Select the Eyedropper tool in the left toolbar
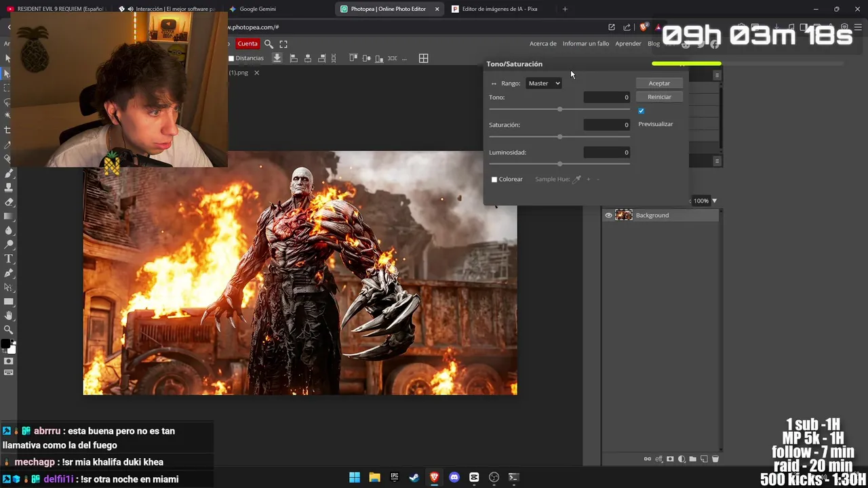The width and height of the screenshot is (868, 488). click(x=8, y=144)
